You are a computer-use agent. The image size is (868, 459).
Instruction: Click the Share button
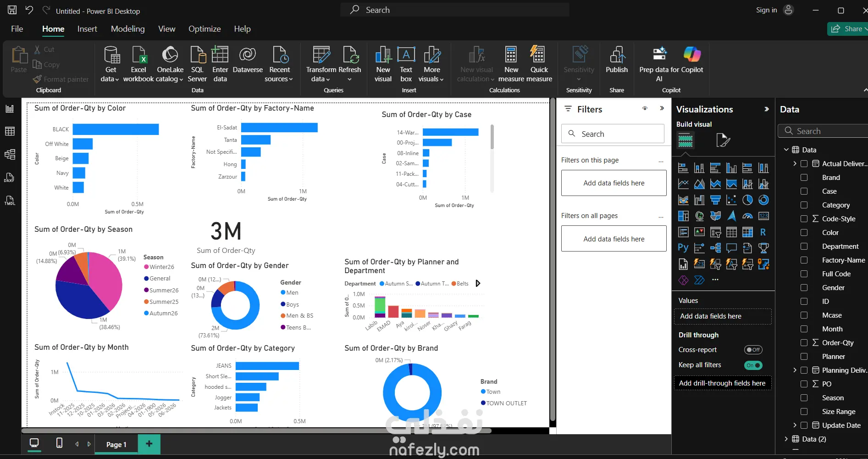(x=848, y=29)
